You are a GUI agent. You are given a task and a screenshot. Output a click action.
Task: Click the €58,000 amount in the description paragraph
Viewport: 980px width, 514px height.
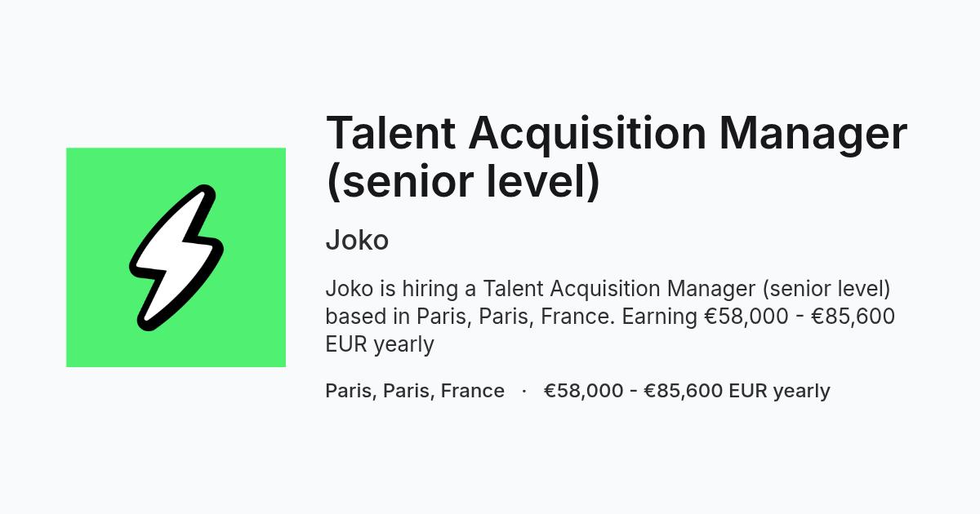point(746,317)
